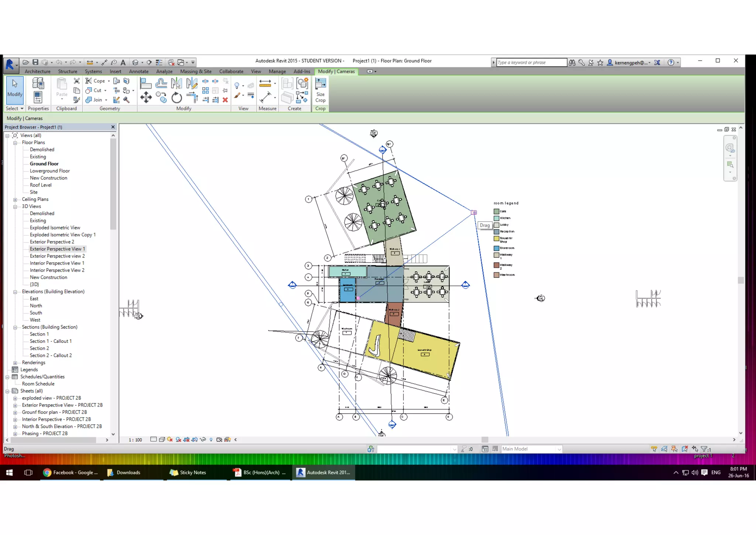Click the red Delete icon
The image size is (756, 535).
point(225,100)
